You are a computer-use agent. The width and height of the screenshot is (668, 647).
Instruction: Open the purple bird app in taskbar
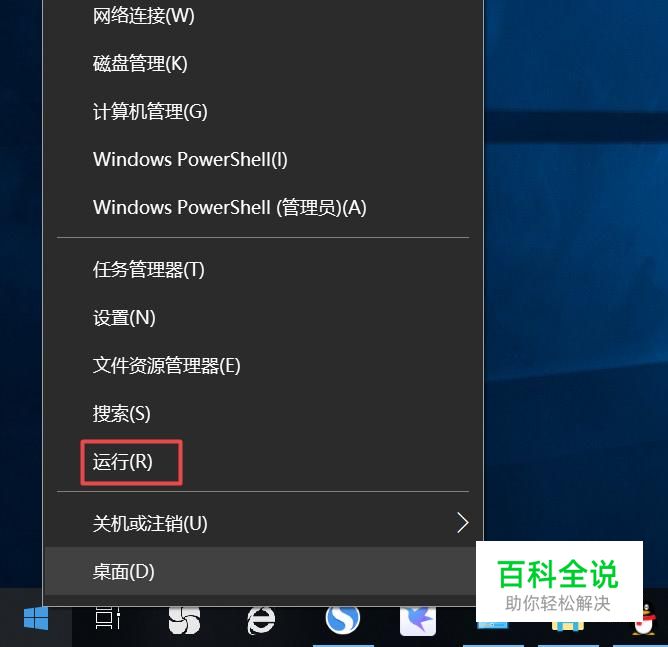418,620
